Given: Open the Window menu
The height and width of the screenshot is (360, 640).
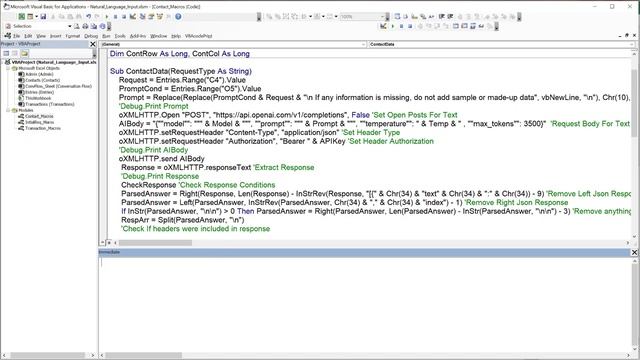Looking at the screenshot, I should (x=158, y=36).
